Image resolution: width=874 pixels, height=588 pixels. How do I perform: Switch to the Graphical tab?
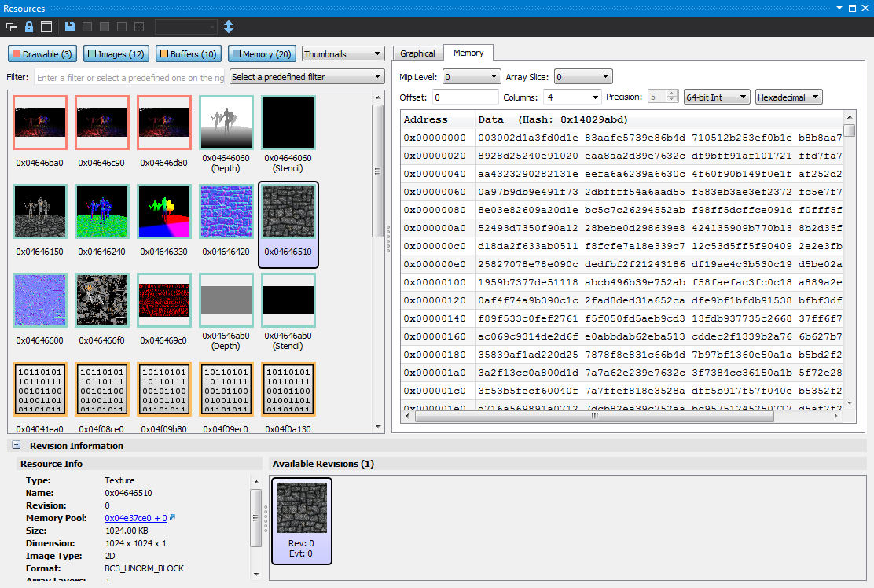(x=417, y=53)
